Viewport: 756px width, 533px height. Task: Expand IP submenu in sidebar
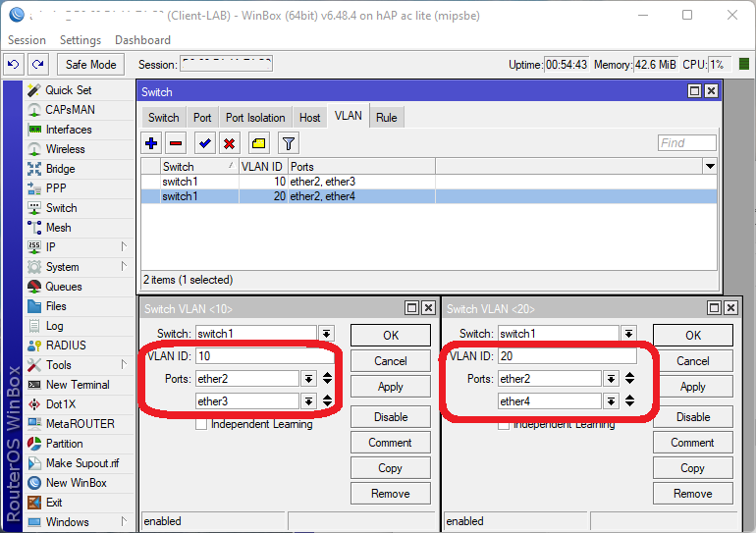124,247
